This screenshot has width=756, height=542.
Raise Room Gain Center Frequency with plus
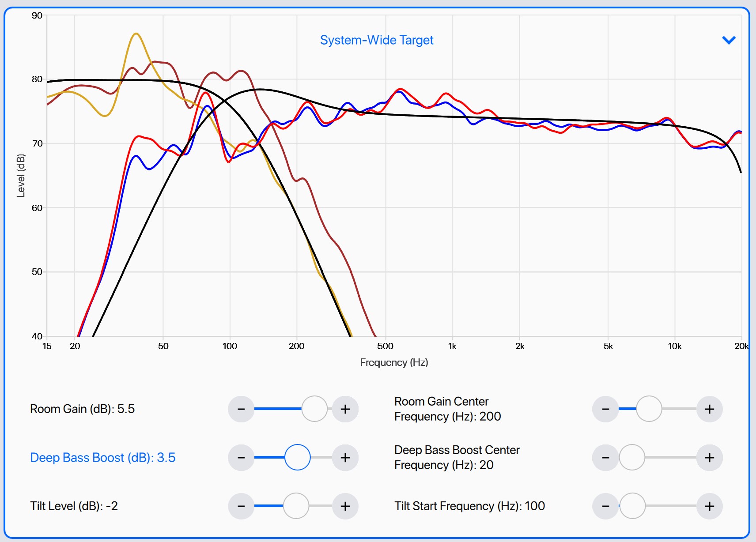coord(710,409)
